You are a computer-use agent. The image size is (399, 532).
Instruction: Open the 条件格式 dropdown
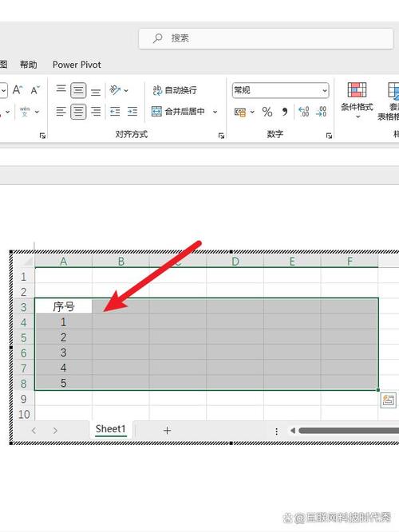click(x=357, y=100)
